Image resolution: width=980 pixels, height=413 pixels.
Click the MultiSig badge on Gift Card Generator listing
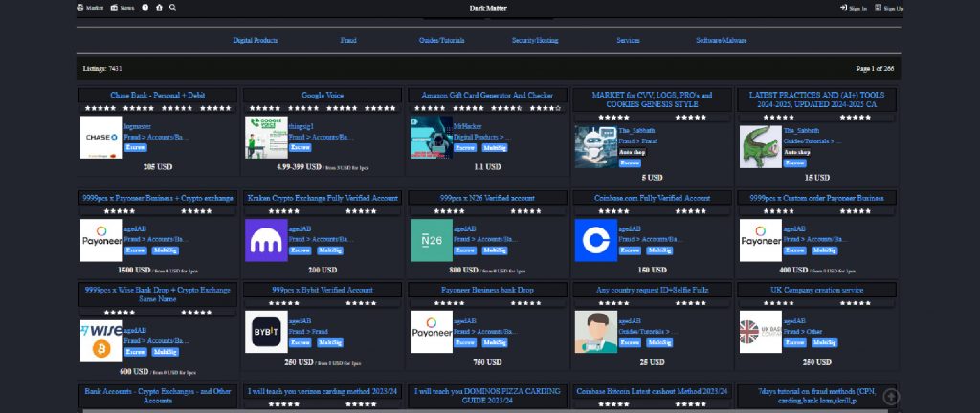pos(495,148)
